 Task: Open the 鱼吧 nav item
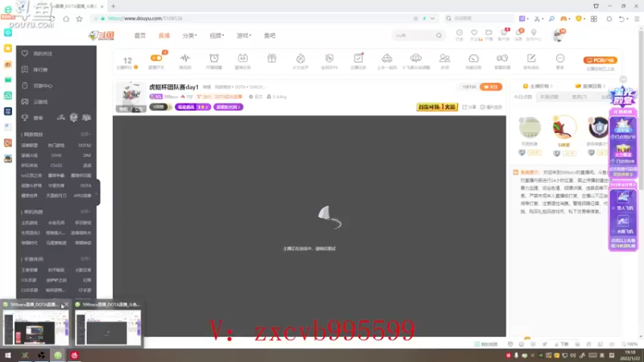click(x=270, y=35)
